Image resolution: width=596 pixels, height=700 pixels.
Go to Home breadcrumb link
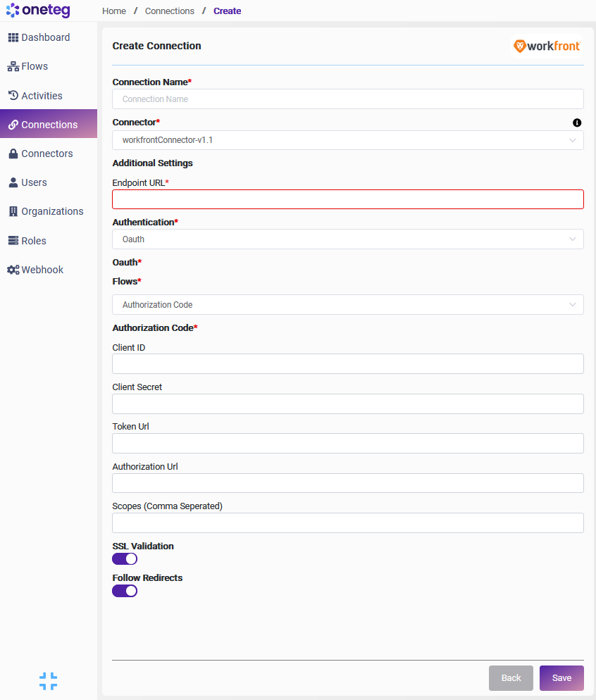point(114,11)
